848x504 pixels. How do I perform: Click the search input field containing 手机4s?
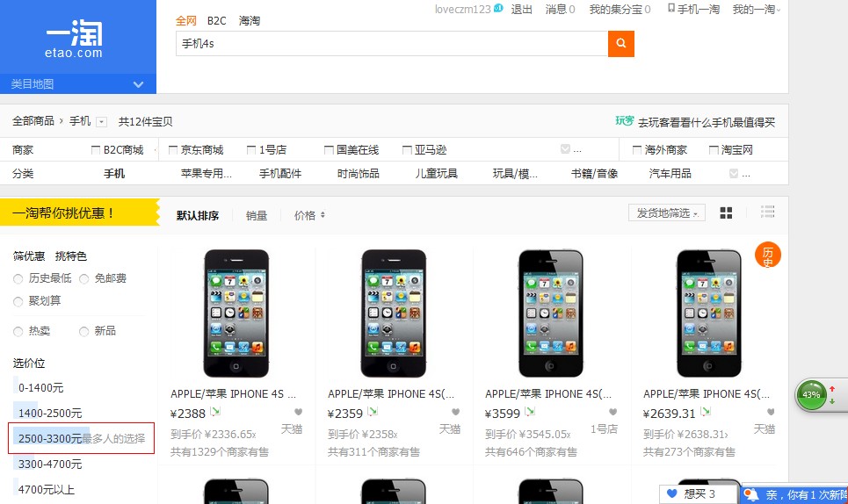point(391,43)
